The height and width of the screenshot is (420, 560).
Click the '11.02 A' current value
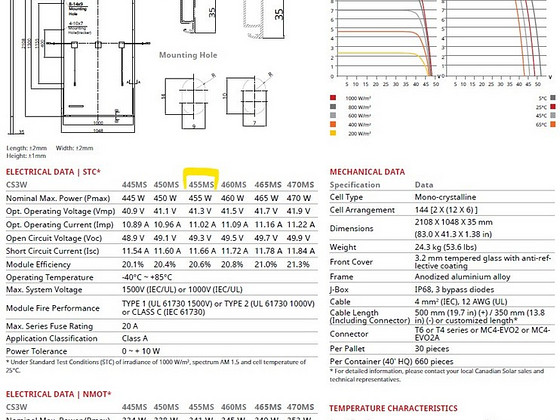pyautogui.click(x=202, y=225)
